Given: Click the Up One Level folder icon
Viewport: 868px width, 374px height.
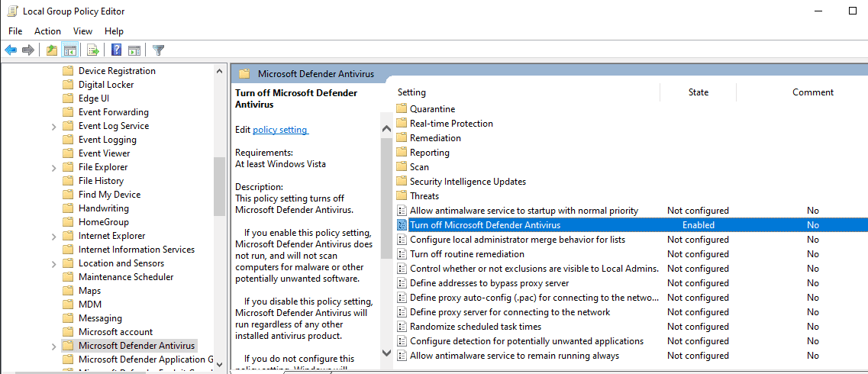Looking at the screenshot, I should click(x=51, y=50).
